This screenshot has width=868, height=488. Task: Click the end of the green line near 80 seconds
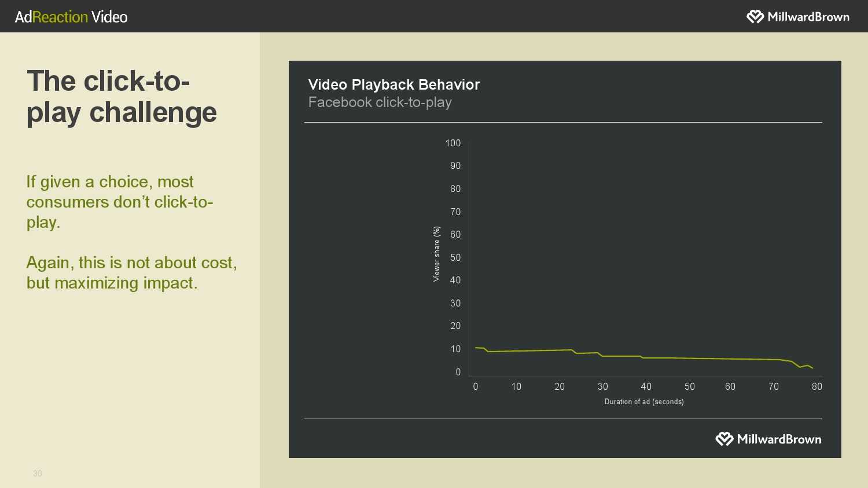pyautogui.click(x=812, y=368)
